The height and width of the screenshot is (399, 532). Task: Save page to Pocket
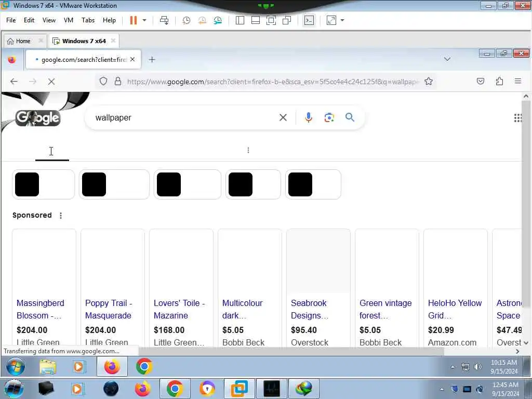tap(481, 81)
